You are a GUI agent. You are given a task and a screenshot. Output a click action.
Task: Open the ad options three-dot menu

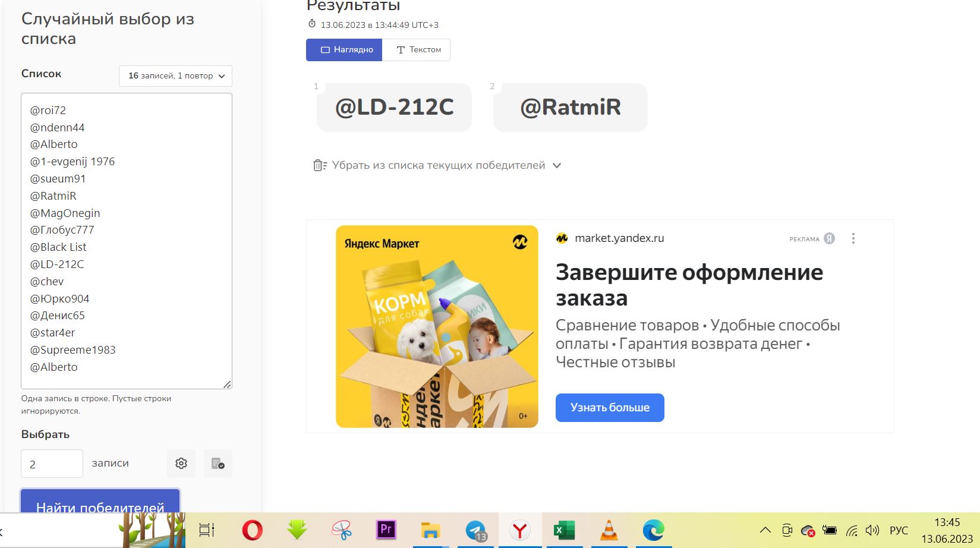click(853, 238)
